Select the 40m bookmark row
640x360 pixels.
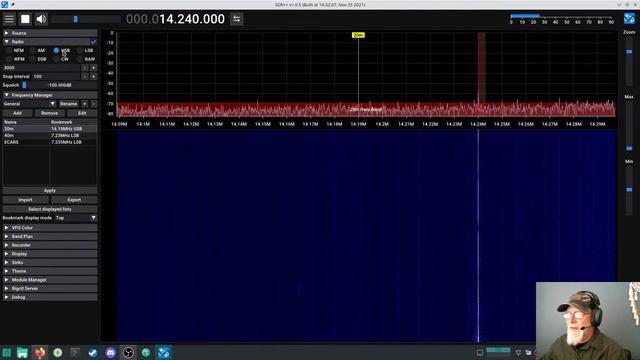click(x=50, y=136)
